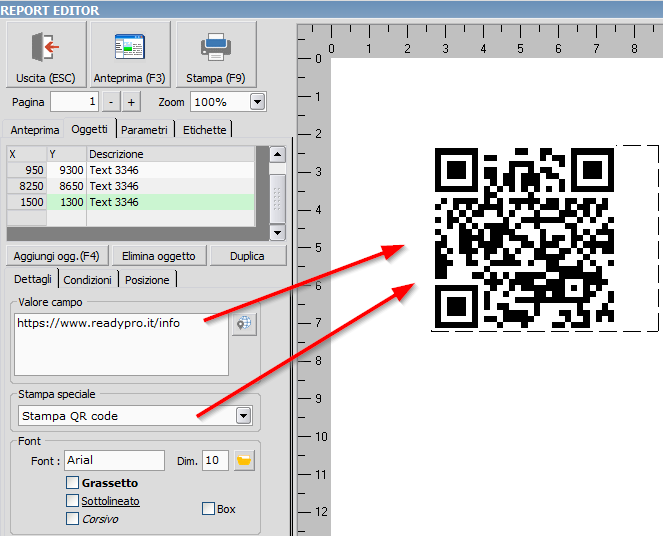Increase page number with plus button
This screenshot has height=536, width=663.
(x=132, y=102)
